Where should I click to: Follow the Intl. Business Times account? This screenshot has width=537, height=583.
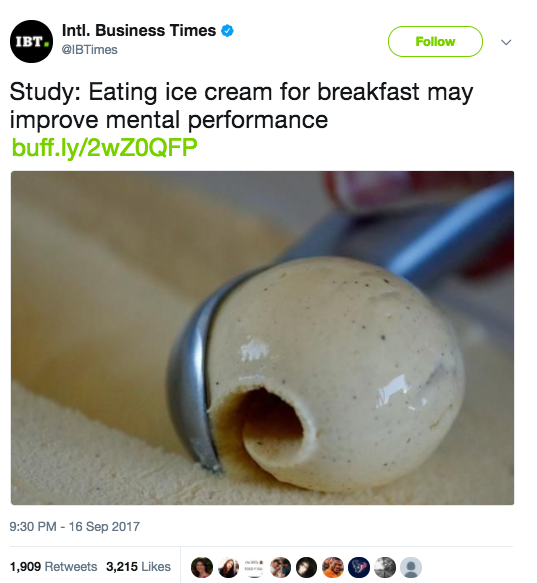(x=435, y=41)
